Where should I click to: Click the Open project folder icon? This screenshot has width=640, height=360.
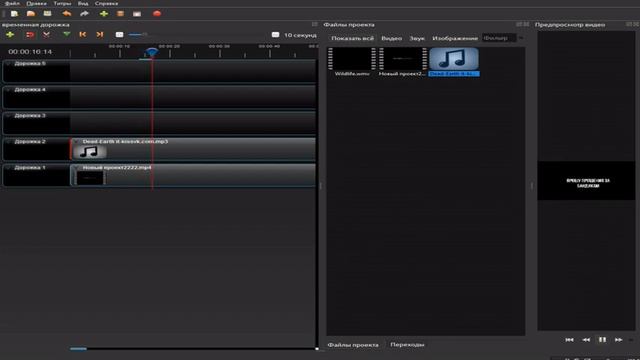[31, 13]
